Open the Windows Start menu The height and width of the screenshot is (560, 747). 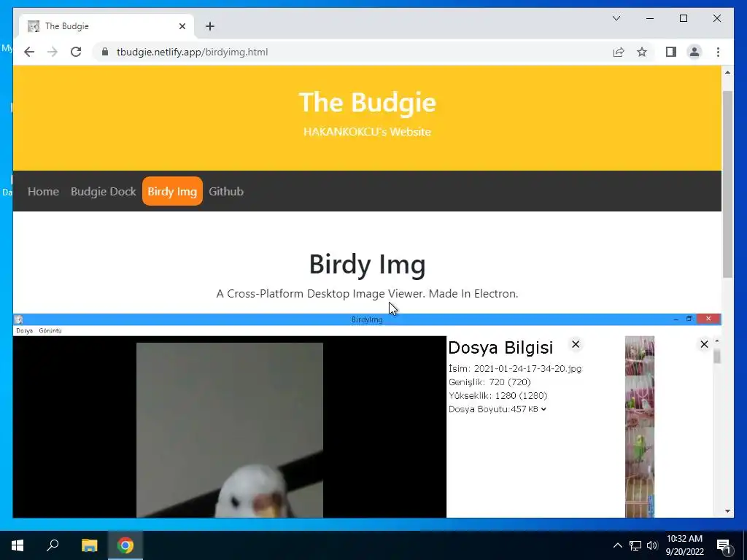(x=18, y=545)
